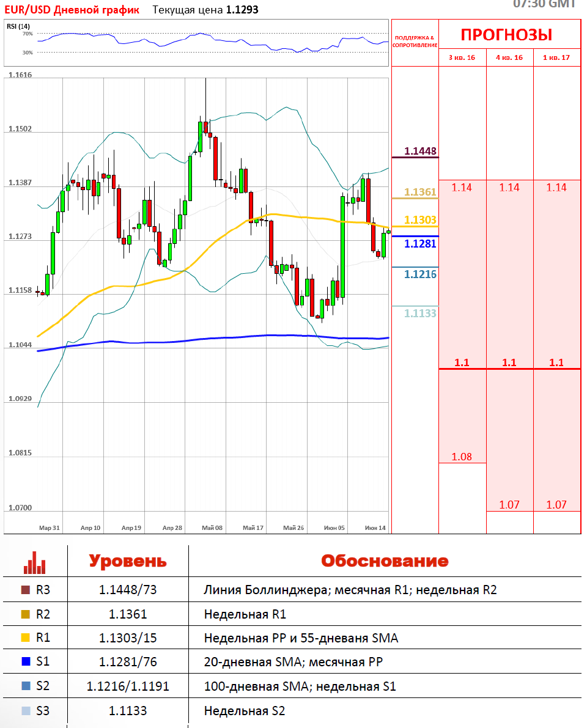Click the R3 dark red color swatch
Viewport: 587px width, 728px height.
pyautogui.click(x=26, y=590)
